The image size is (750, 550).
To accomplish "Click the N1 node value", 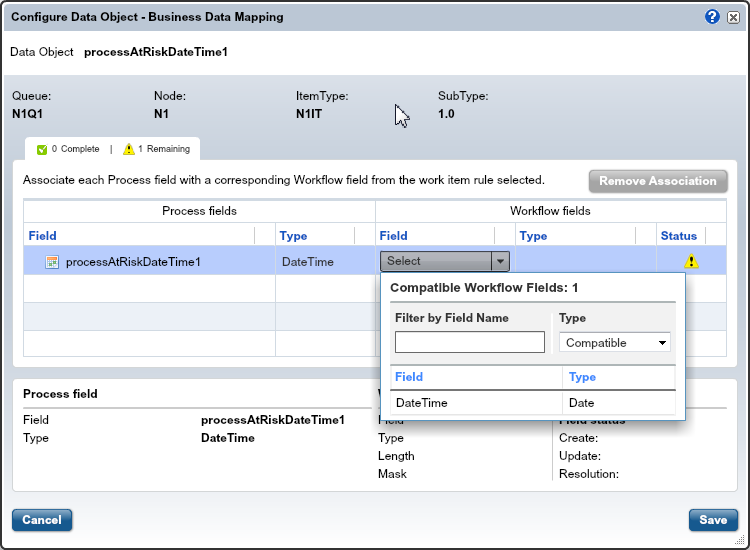I will (161, 114).
